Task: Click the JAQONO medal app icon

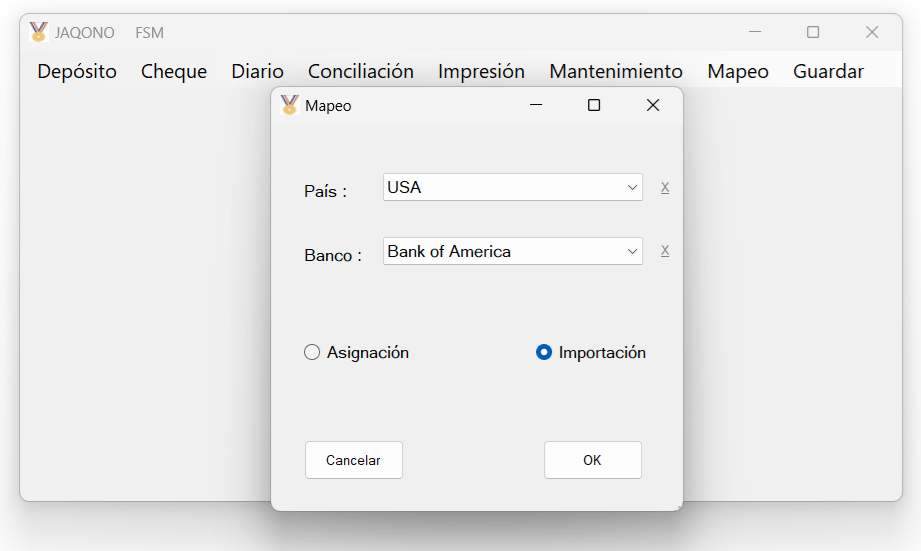Action: [x=38, y=32]
